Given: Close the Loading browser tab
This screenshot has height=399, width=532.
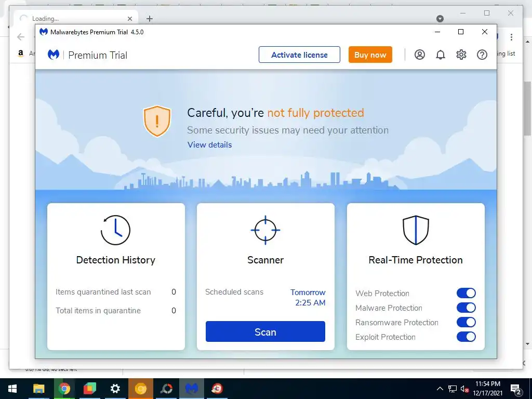Looking at the screenshot, I should pos(129,19).
